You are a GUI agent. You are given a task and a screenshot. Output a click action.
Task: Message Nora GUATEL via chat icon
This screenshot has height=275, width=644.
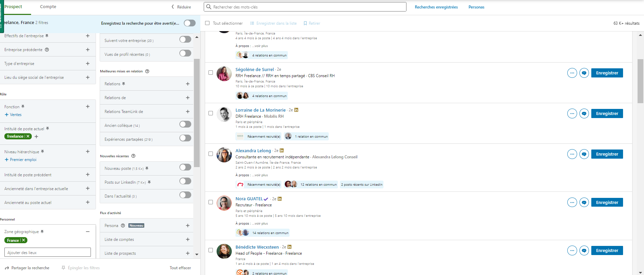click(x=584, y=203)
